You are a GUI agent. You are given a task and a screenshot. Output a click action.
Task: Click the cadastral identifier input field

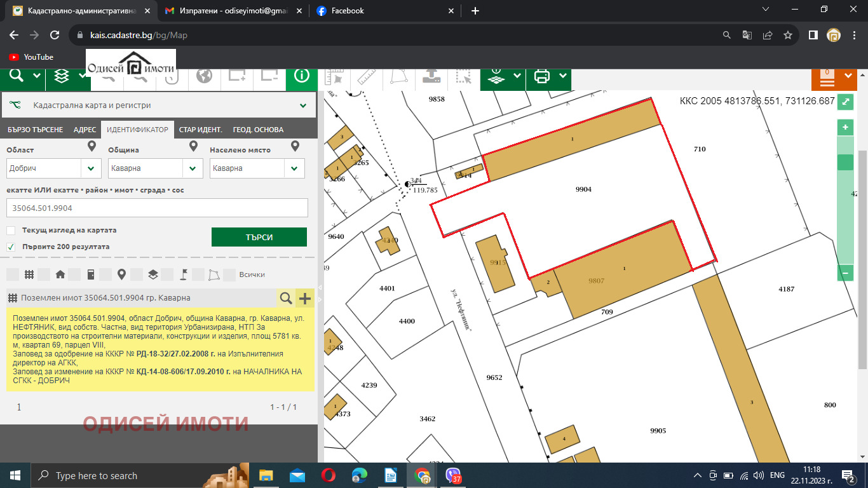(x=157, y=208)
